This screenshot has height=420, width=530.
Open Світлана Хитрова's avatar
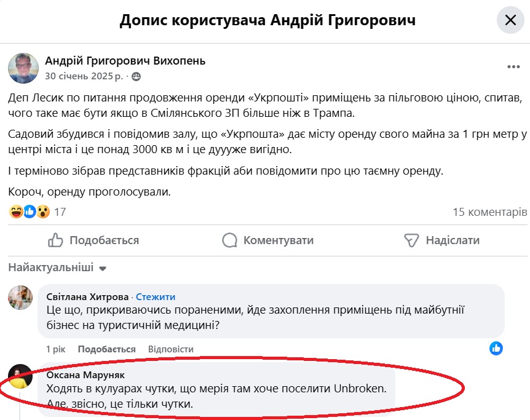[20, 298]
